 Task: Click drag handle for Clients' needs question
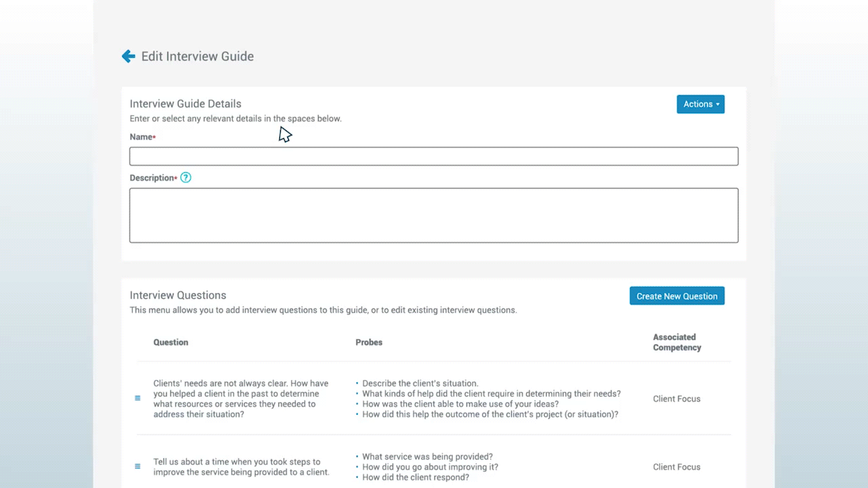[138, 399]
